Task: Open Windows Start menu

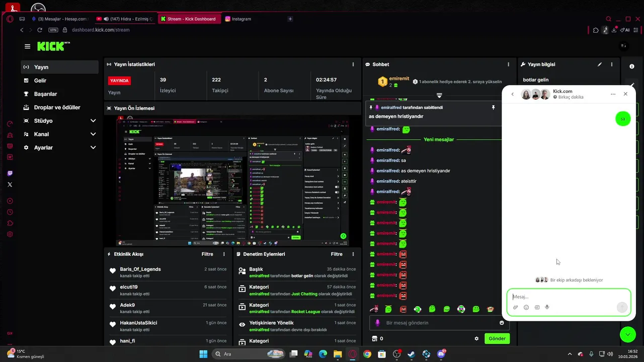Action: coord(203,354)
